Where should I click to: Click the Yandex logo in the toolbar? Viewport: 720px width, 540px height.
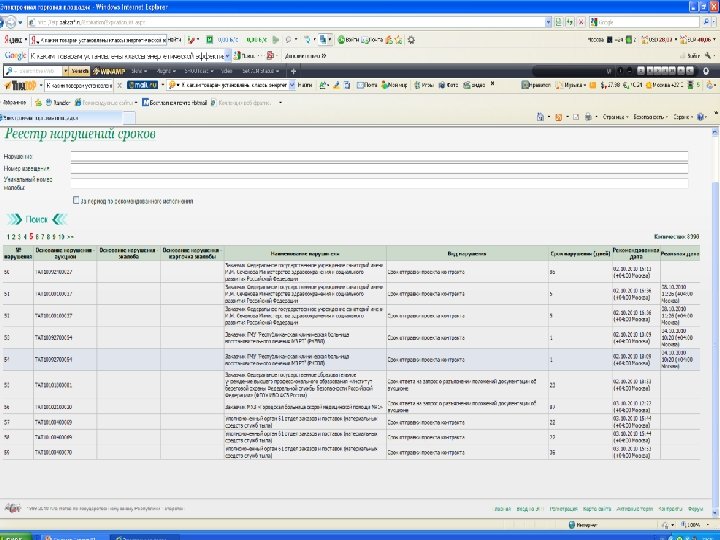pos(12,39)
